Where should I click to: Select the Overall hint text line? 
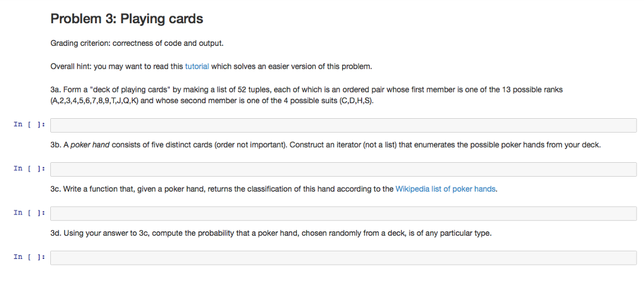click(211, 66)
